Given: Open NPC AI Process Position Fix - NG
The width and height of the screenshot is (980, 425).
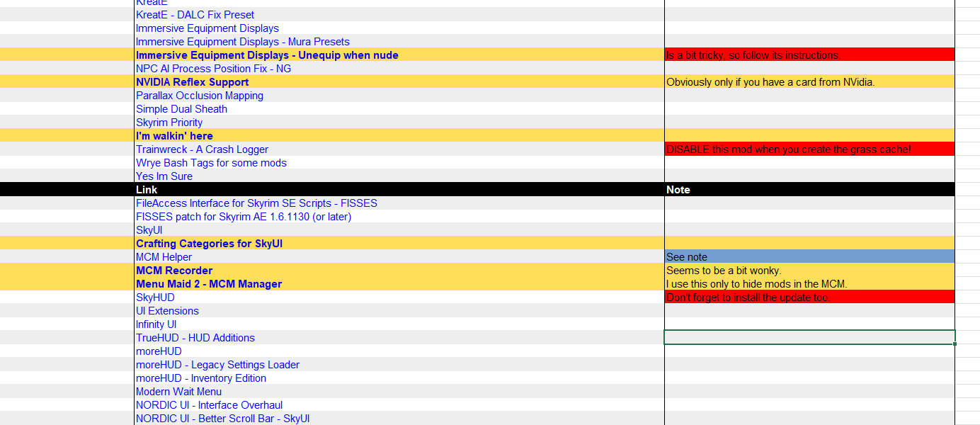Looking at the screenshot, I should tap(213, 69).
